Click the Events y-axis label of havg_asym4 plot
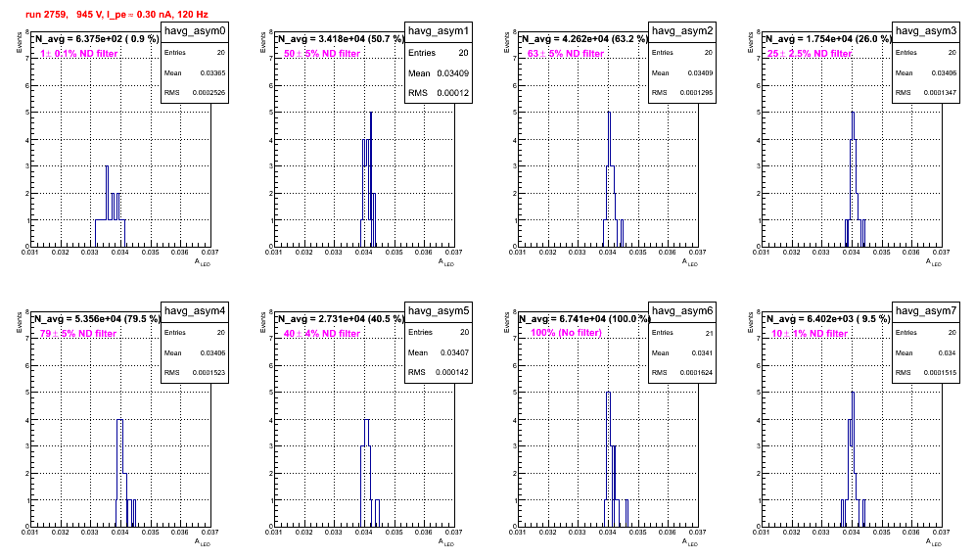Viewport: 975px width, 560px height. (19, 322)
